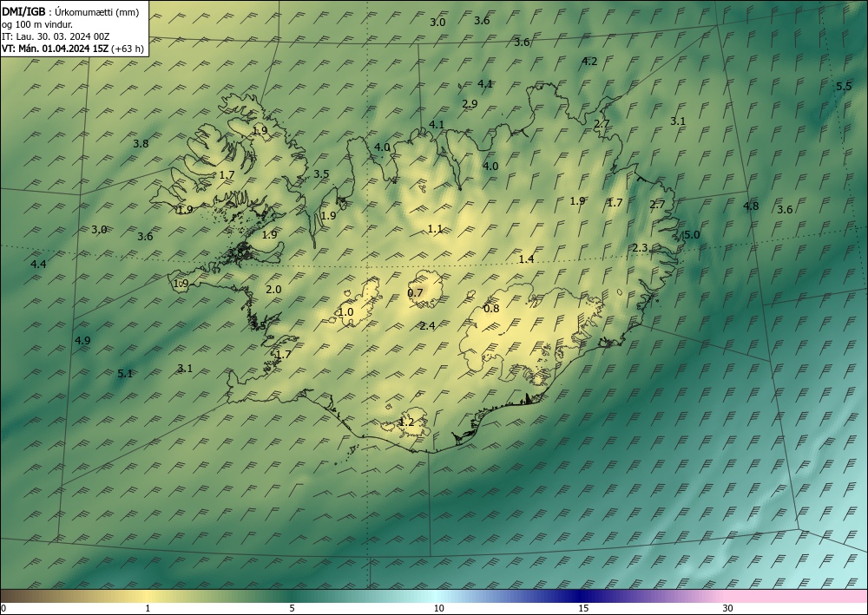Click the 4.9 value label
This screenshot has height=615, width=868.
82,341
